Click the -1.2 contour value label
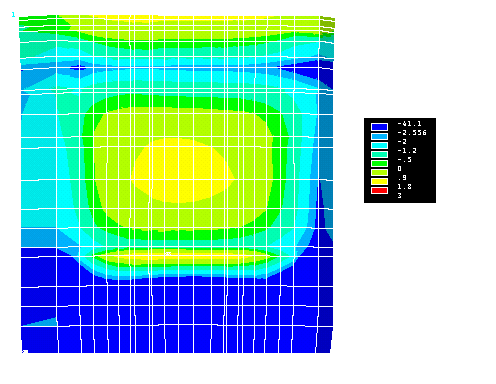 407,151
